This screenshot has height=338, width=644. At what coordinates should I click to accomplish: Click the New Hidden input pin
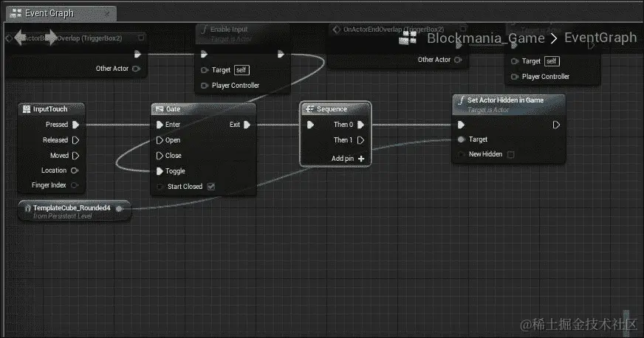[x=461, y=154]
